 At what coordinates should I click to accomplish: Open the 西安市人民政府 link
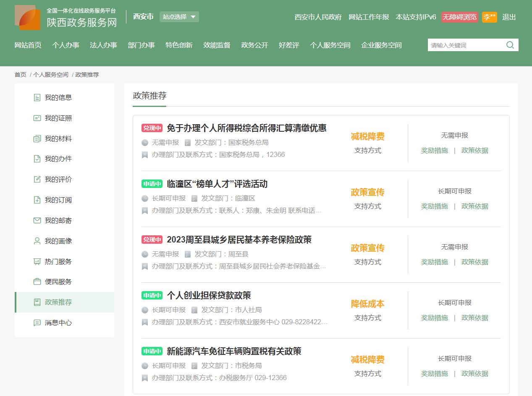(318, 17)
